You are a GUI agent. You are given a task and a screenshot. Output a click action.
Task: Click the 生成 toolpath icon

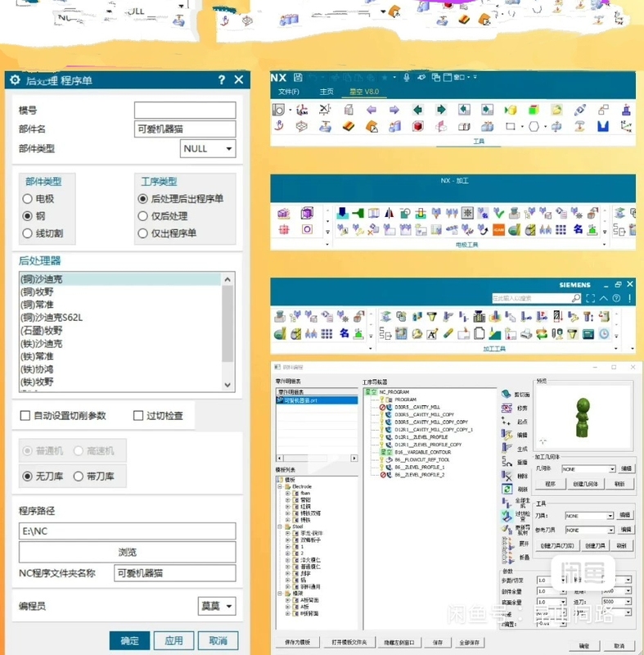tap(507, 448)
